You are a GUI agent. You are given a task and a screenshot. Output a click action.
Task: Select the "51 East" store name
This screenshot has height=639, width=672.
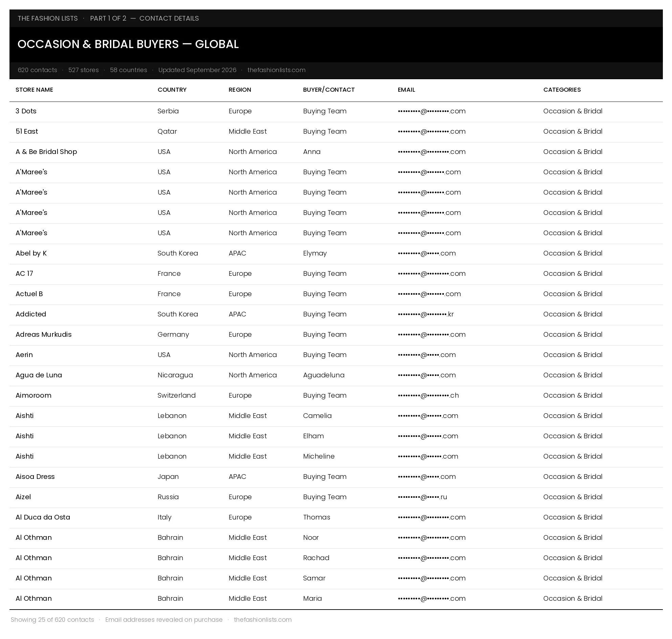[27, 131]
